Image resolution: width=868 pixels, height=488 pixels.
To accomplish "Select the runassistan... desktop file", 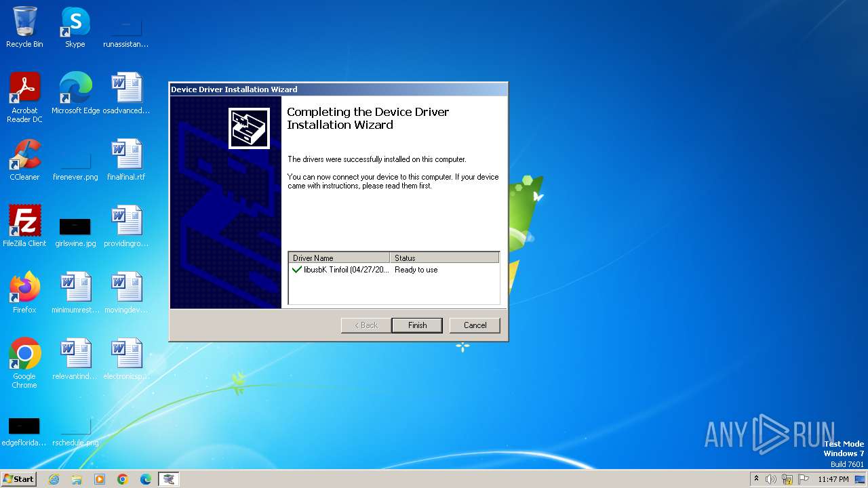I will [126, 30].
